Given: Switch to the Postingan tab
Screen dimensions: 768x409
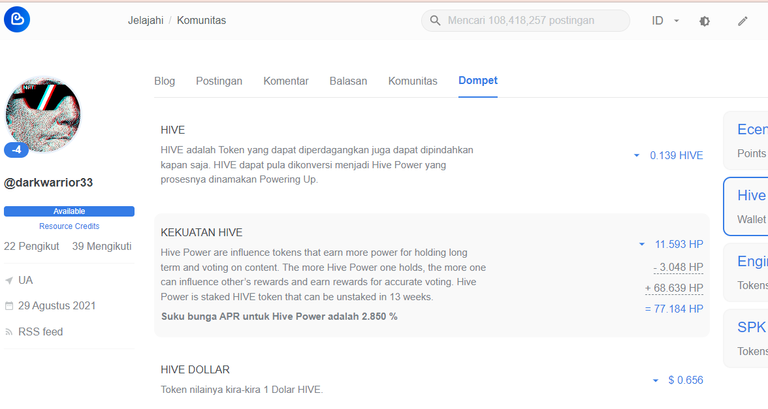Looking at the screenshot, I should (x=219, y=81).
